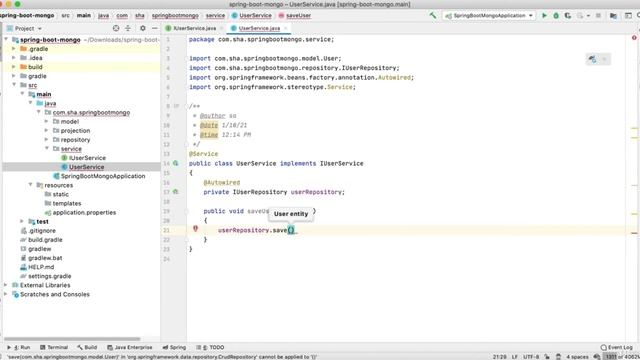Open SpringBootMongoApplication run configuration dropdown
Image resolution: width=640 pixels, height=360 pixels.
[489, 16]
